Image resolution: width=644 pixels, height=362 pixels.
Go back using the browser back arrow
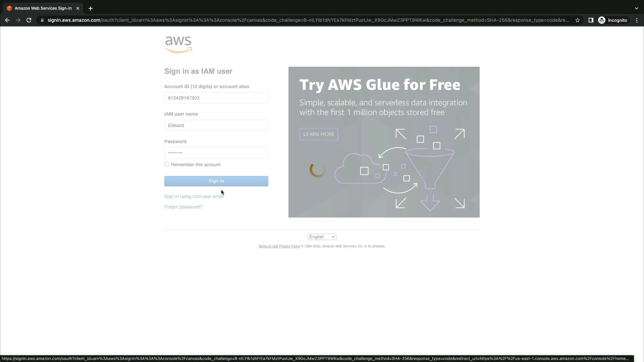tap(7, 20)
